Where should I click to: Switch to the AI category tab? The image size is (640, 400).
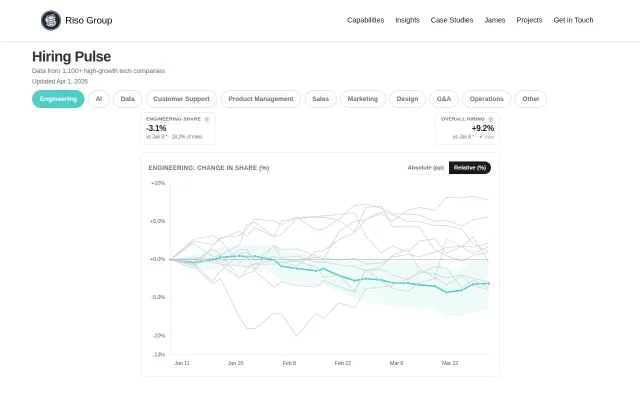[99, 99]
